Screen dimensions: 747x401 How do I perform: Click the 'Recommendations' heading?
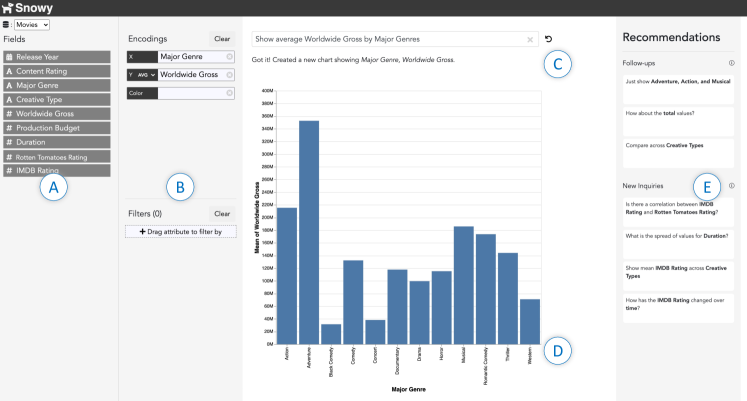(671, 37)
